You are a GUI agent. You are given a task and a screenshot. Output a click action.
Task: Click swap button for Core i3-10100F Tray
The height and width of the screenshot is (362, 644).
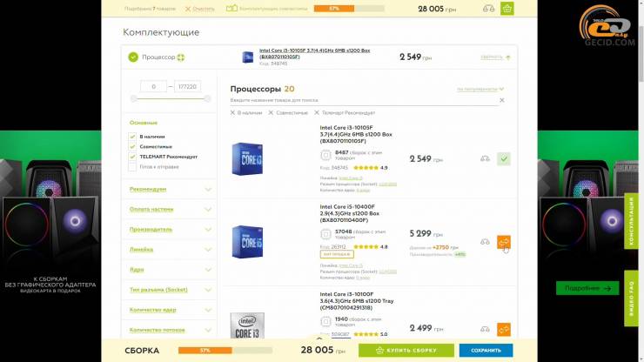coord(504,329)
